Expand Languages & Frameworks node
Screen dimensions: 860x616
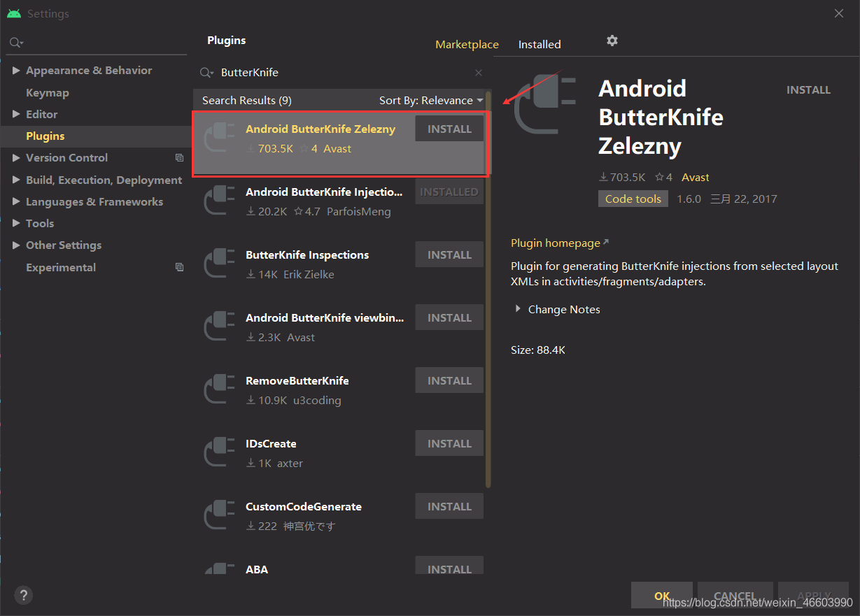point(16,201)
